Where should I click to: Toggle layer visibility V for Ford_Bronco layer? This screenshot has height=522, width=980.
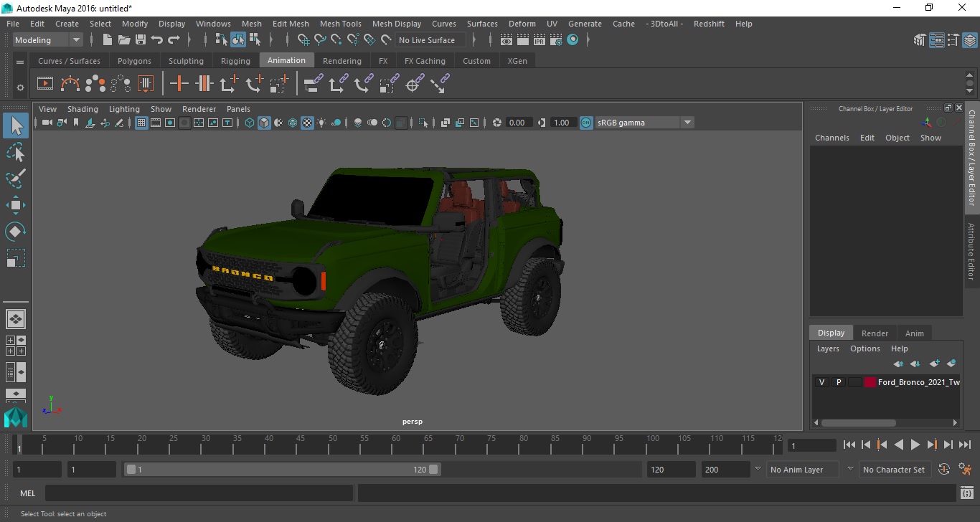pos(821,382)
